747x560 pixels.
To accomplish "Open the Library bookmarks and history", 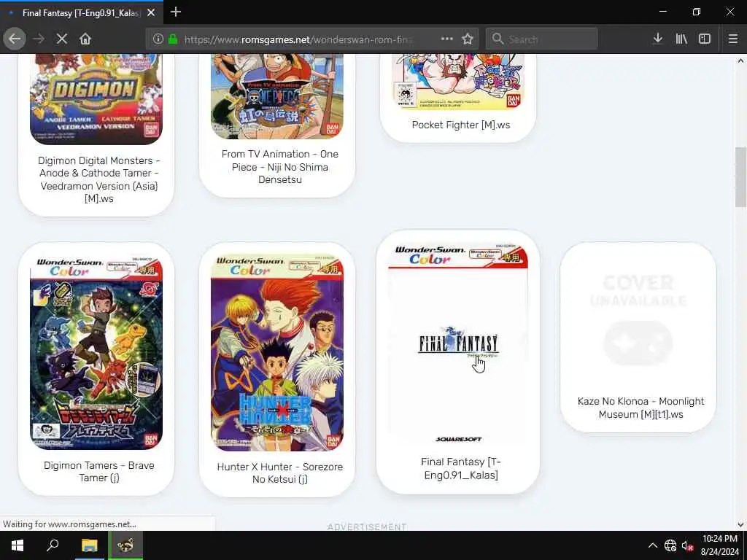I will point(681,39).
